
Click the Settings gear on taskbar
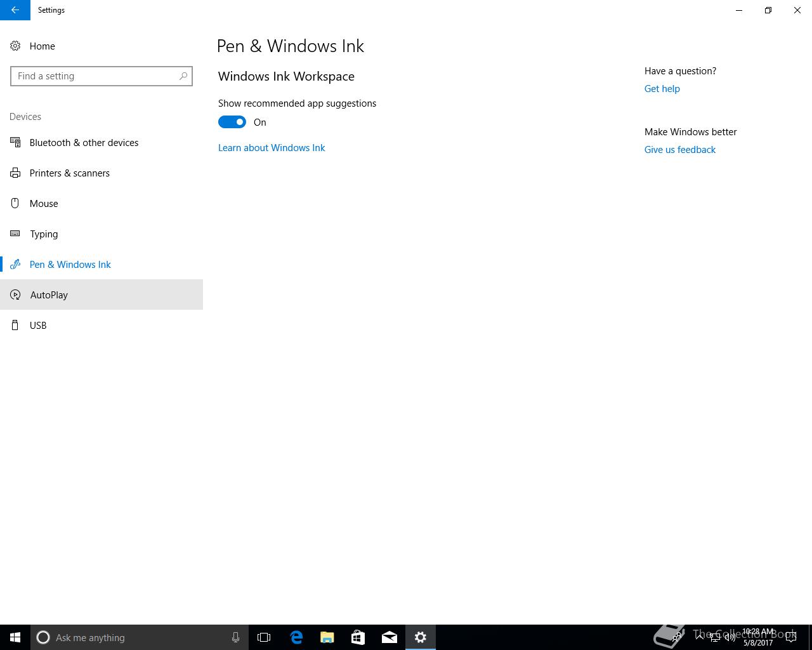[420, 637]
